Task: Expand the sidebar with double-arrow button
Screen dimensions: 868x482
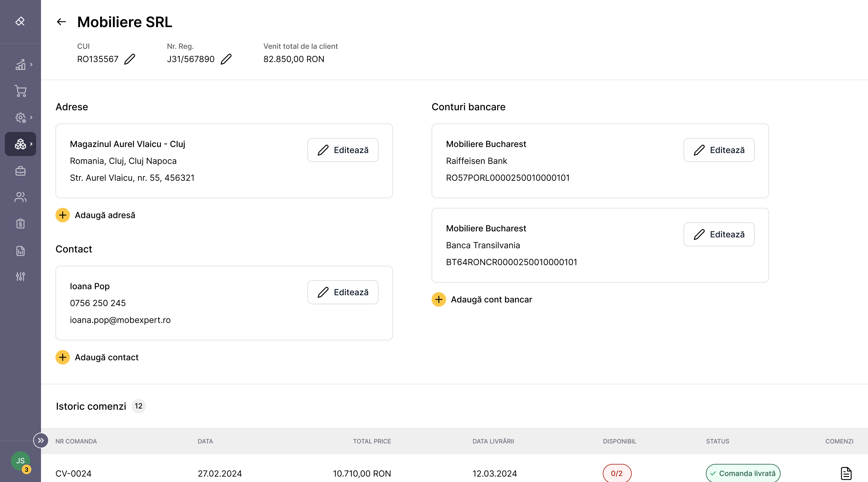Action: pyautogui.click(x=41, y=440)
